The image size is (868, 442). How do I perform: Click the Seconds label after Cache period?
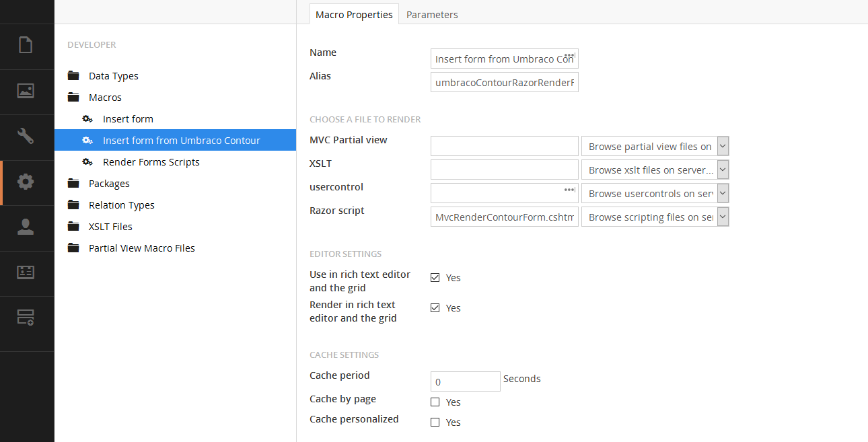522,379
